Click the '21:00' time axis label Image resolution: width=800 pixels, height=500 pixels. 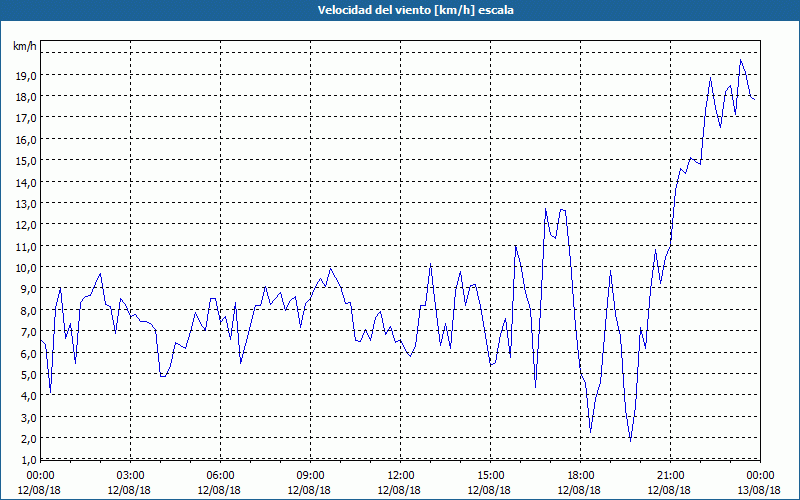coord(670,476)
